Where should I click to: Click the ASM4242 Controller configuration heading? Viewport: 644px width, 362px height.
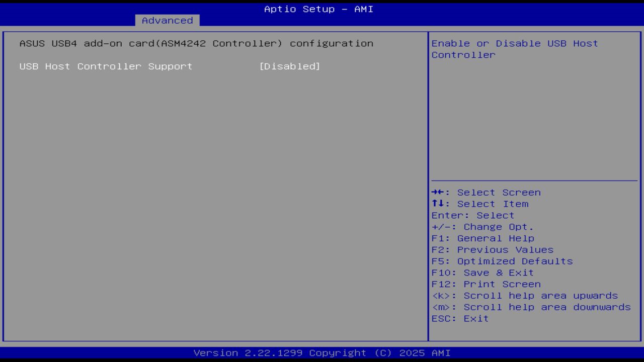pyautogui.click(x=196, y=43)
